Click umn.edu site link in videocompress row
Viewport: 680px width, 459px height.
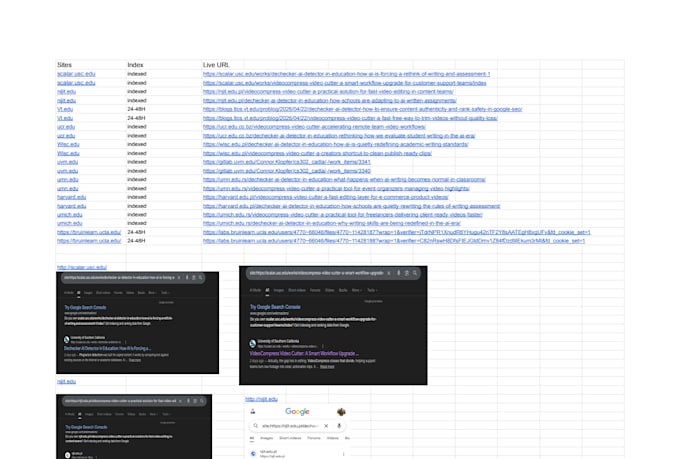pos(68,188)
